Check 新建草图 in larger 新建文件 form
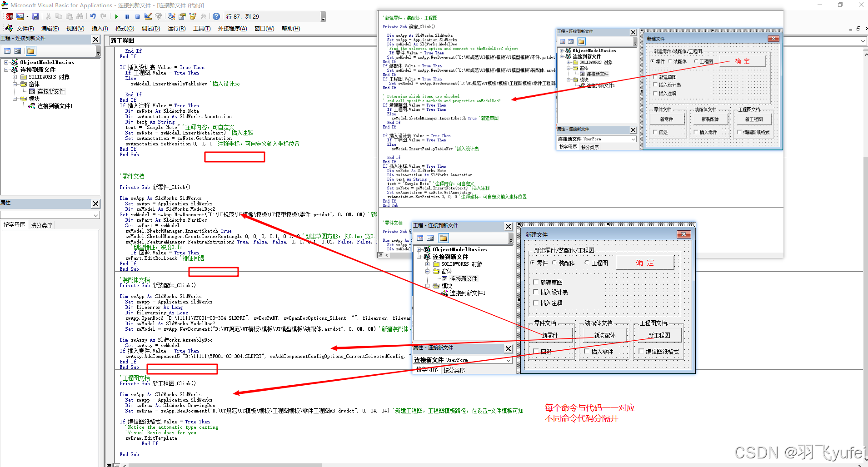Image resolution: width=868 pixels, height=467 pixels. coord(548,282)
